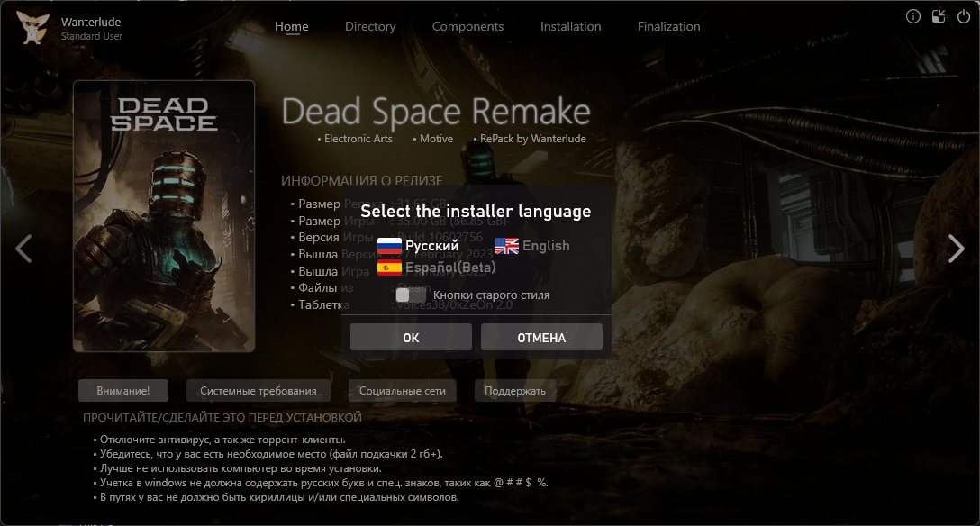Select Русский as installer language
The image size is (980, 526).
click(x=431, y=246)
